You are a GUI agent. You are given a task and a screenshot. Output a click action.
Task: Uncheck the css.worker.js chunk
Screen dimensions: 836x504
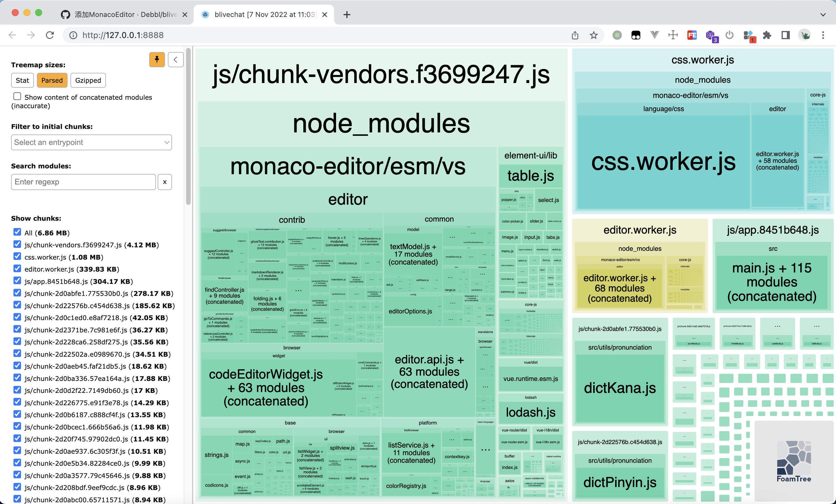(17, 256)
